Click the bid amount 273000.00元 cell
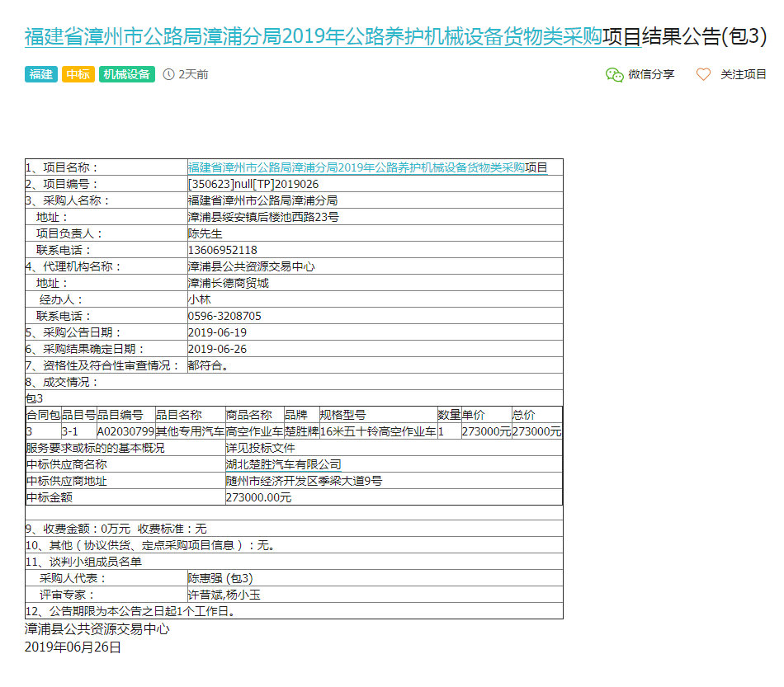 (258, 497)
